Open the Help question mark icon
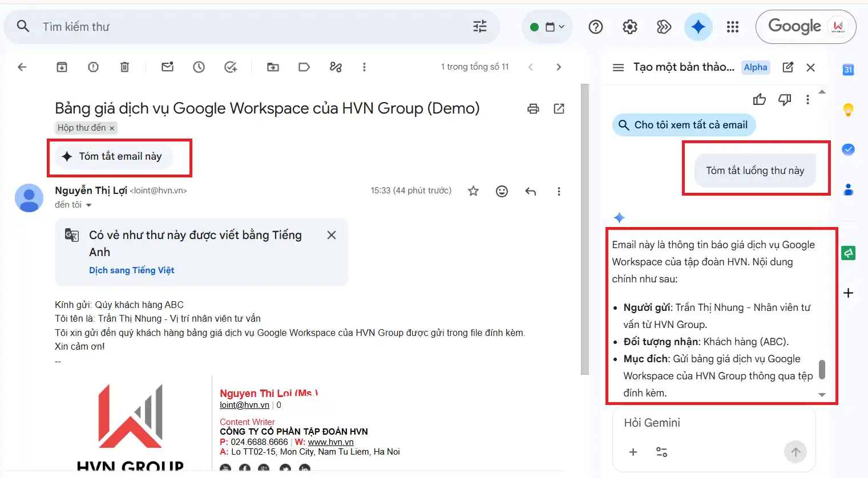The image size is (868, 478). 596,27
